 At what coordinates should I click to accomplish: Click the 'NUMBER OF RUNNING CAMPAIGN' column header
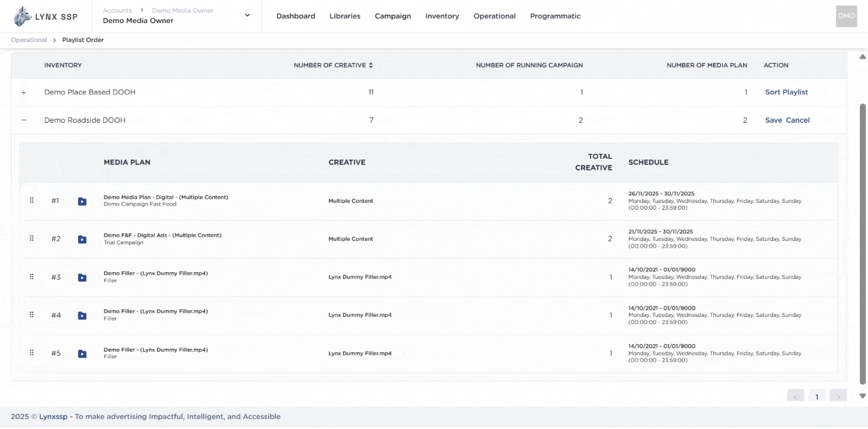pos(530,65)
